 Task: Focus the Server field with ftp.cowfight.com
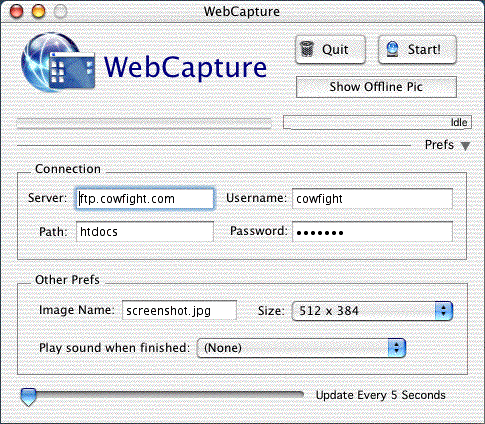pos(145,199)
